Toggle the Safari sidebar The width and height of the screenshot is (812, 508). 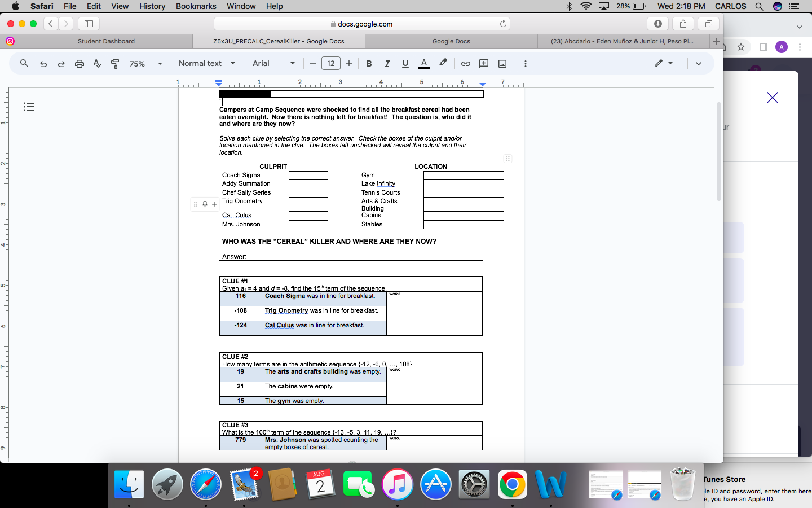(x=89, y=24)
